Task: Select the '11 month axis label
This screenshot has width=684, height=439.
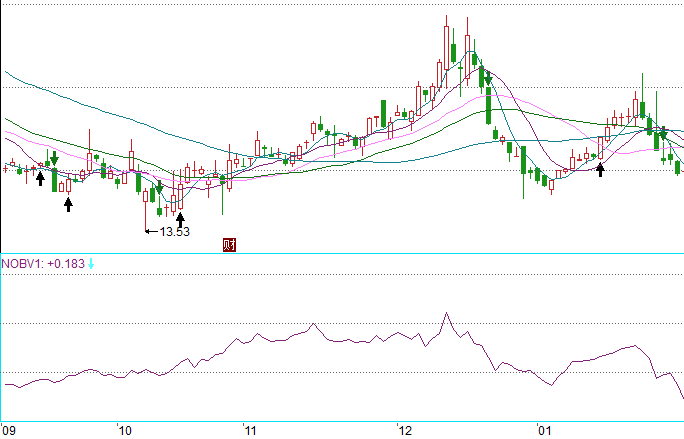Action: (250, 431)
